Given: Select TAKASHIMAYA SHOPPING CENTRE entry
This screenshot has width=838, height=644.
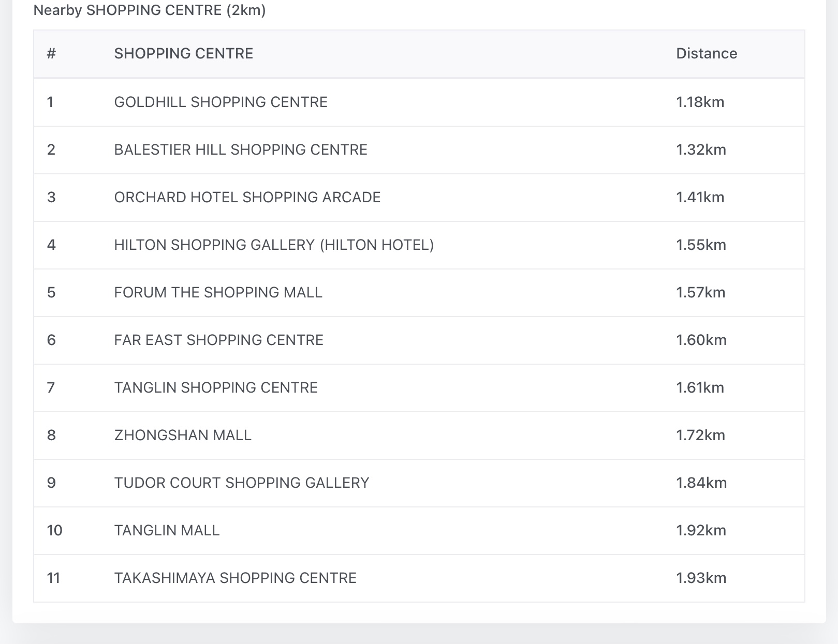Looking at the screenshot, I should pyautogui.click(x=235, y=578).
